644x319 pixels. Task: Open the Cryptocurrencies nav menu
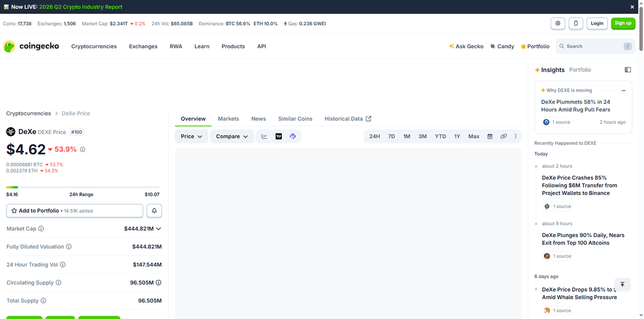pyautogui.click(x=94, y=47)
